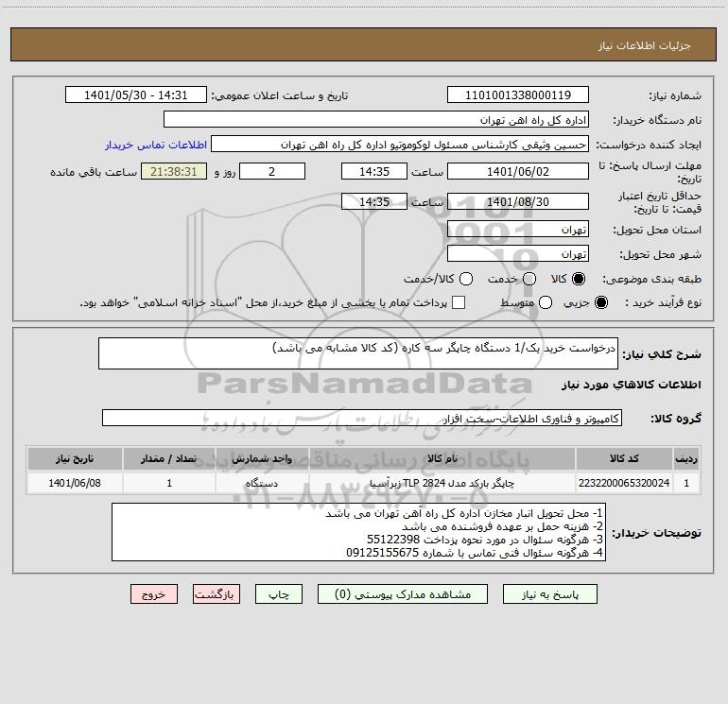728x704 pixels.
Task: Click the delivery city field شهر تهران
Action: click(518, 254)
